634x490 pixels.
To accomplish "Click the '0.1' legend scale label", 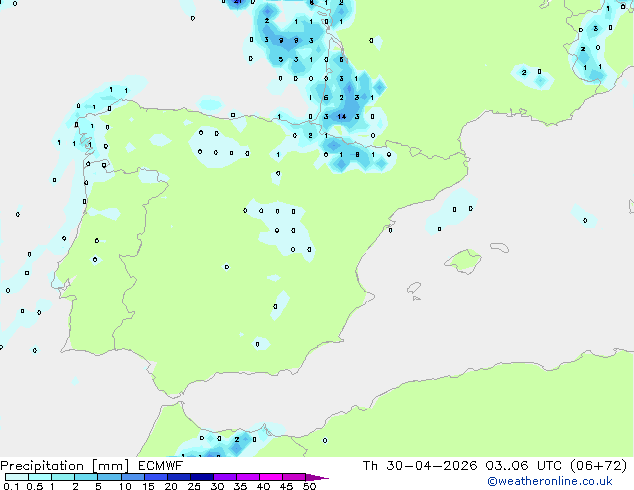I will pos(11,486).
